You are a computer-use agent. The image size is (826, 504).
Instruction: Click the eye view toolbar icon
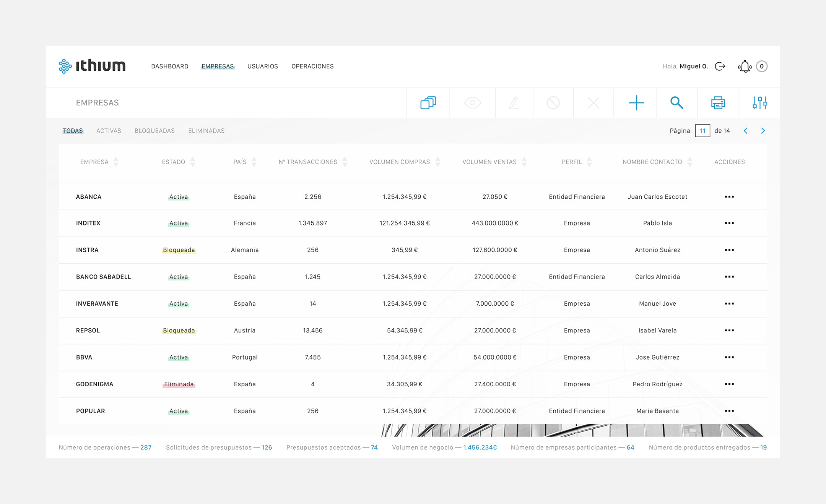[x=473, y=103]
